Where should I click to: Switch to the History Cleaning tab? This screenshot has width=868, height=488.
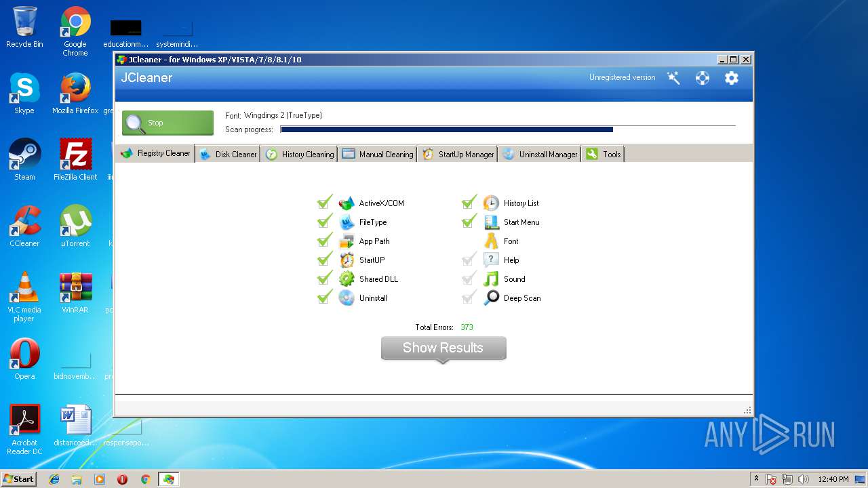(300, 154)
